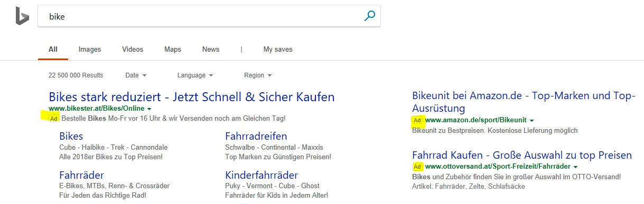Open the 'Bikes stark reduziert' ad headline
Viewport: 644px width, 204px height.
(x=192, y=97)
